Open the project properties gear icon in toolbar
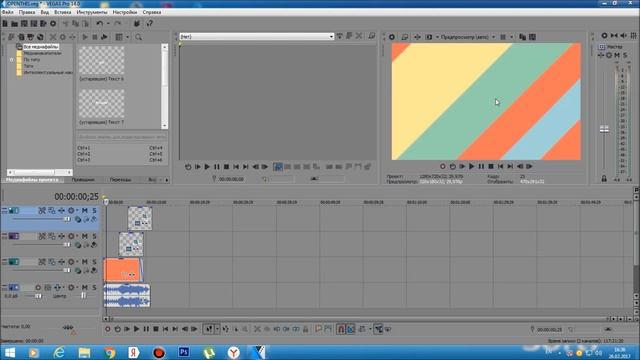 click(53, 23)
